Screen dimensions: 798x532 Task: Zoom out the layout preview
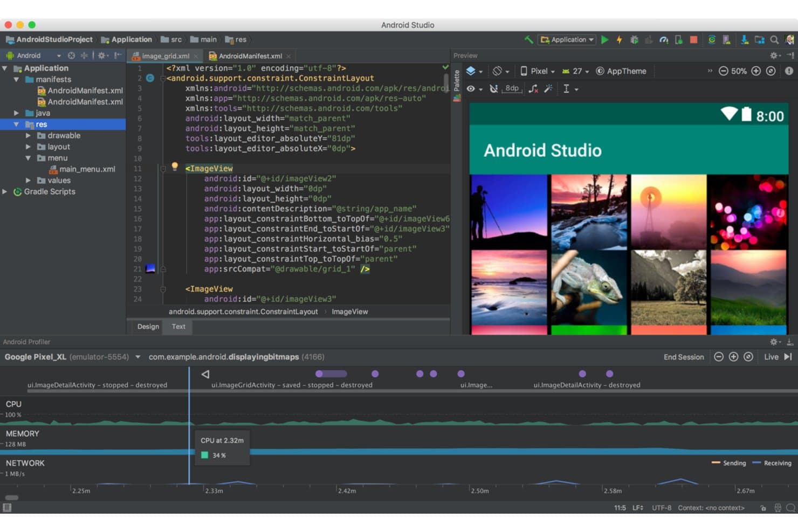click(723, 71)
